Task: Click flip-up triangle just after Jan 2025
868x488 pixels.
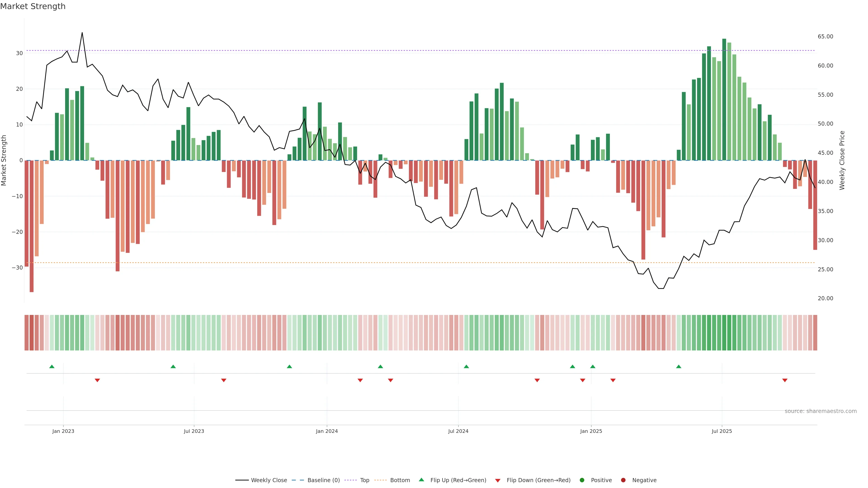Action: tap(593, 366)
